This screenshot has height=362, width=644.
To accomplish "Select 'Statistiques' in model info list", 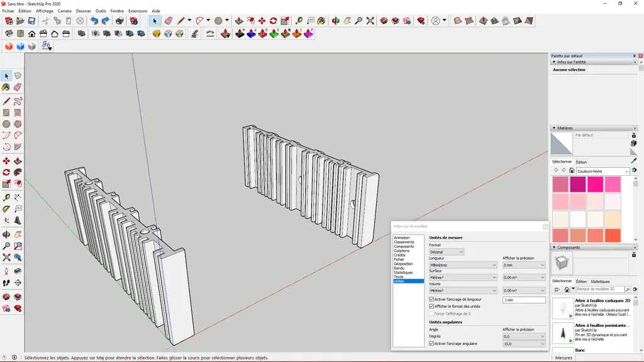I will (x=403, y=272).
